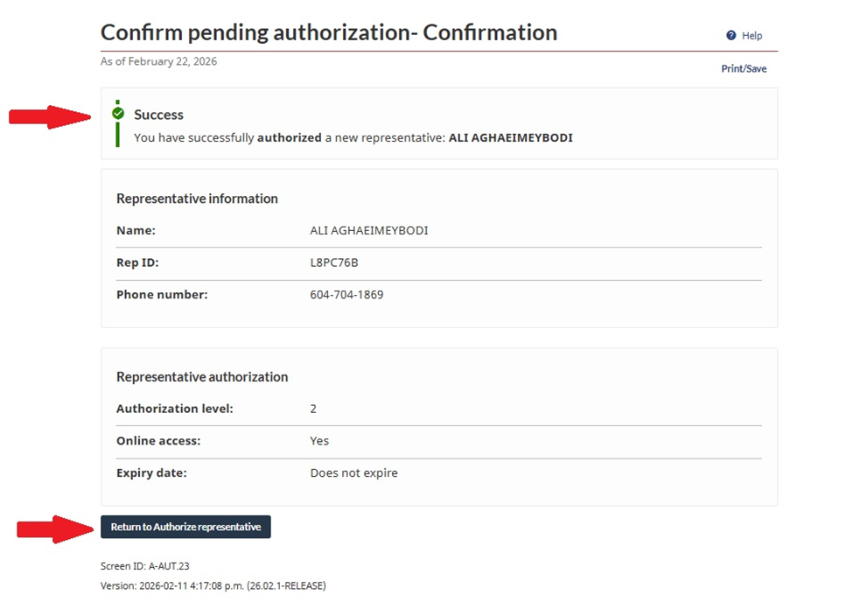Click the green Success checkmark icon
This screenshot has height=616, width=853.
[118, 114]
